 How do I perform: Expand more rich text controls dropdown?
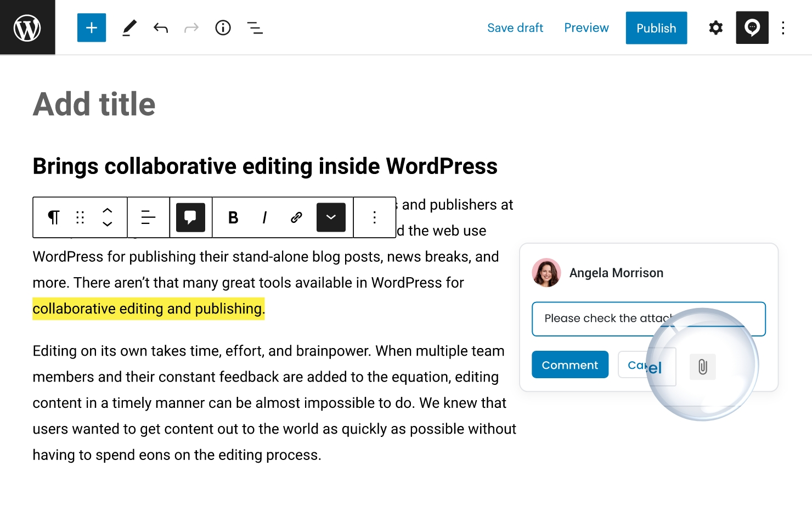331,217
